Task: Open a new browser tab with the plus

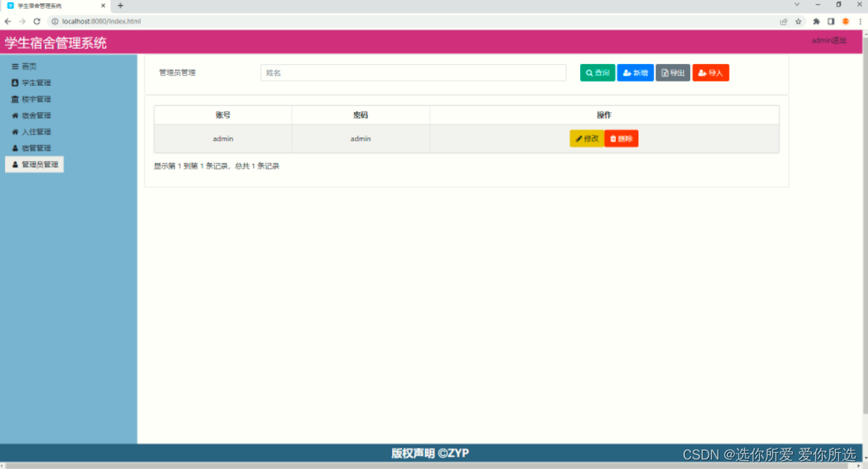Action: (120, 6)
